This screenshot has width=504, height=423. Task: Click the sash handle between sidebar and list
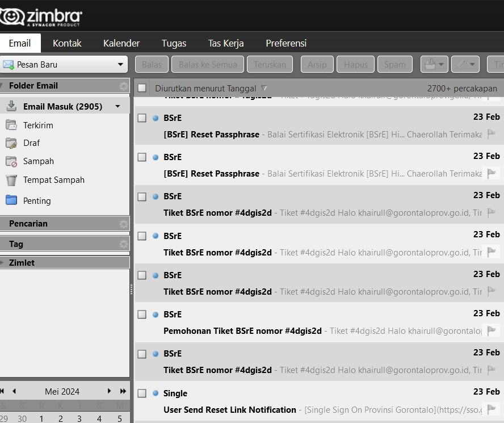coord(132,290)
